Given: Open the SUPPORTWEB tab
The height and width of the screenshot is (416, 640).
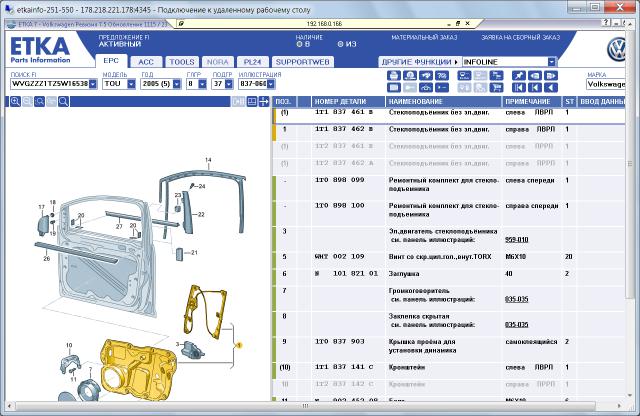Looking at the screenshot, I should (x=302, y=62).
